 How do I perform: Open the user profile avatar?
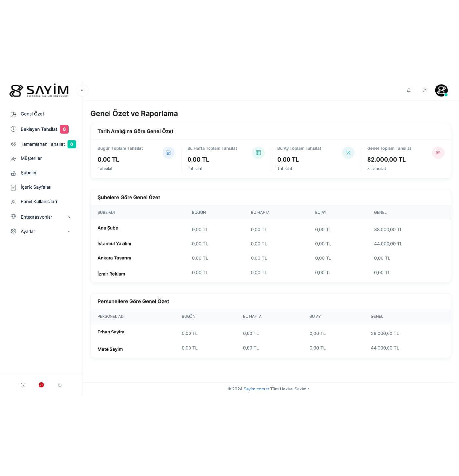click(441, 90)
